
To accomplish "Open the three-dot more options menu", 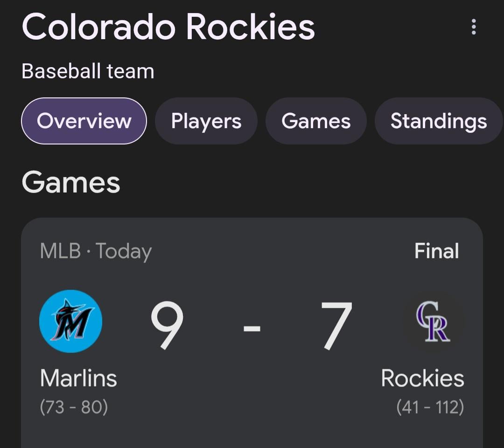I will click(x=474, y=27).
